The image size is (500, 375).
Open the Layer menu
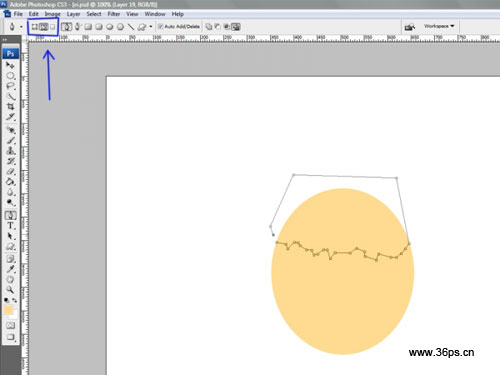[73, 14]
